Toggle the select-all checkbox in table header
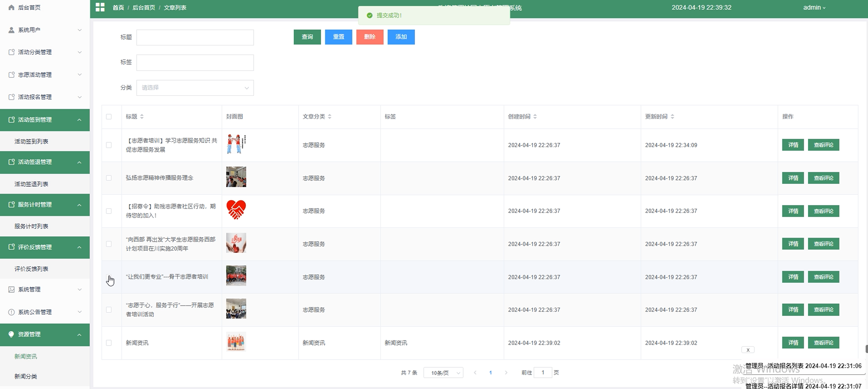 pos(108,117)
